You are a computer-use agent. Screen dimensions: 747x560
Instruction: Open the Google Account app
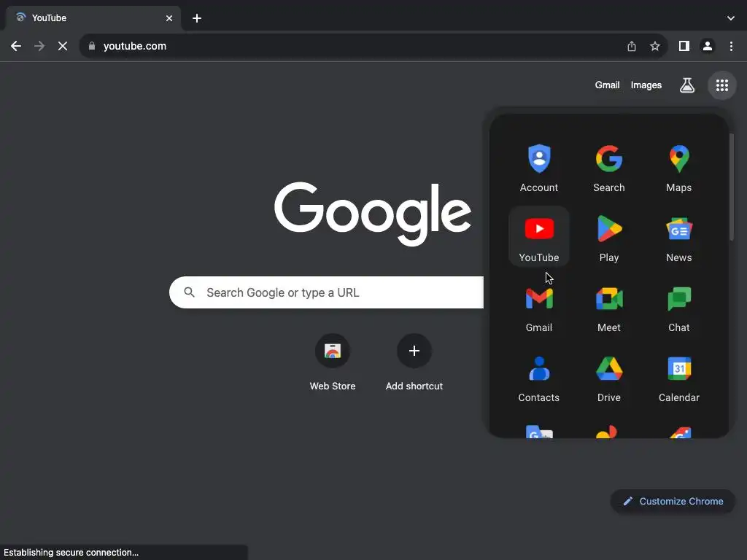(539, 167)
